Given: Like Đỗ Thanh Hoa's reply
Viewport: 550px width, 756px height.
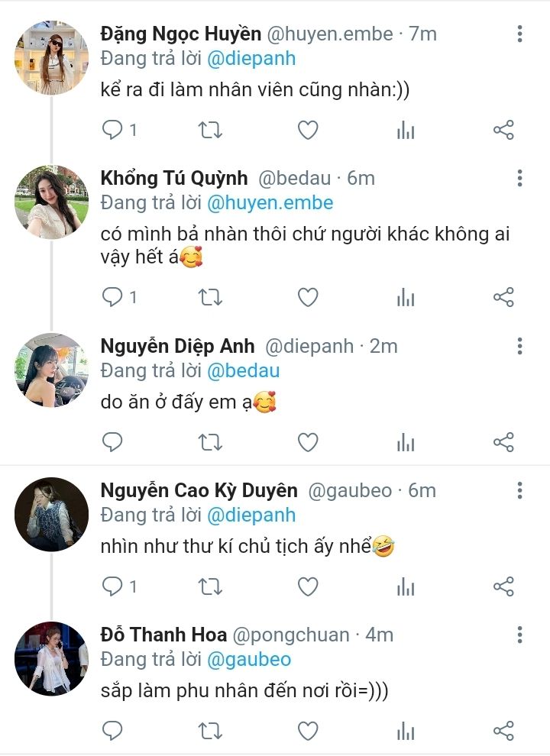Looking at the screenshot, I should (308, 731).
